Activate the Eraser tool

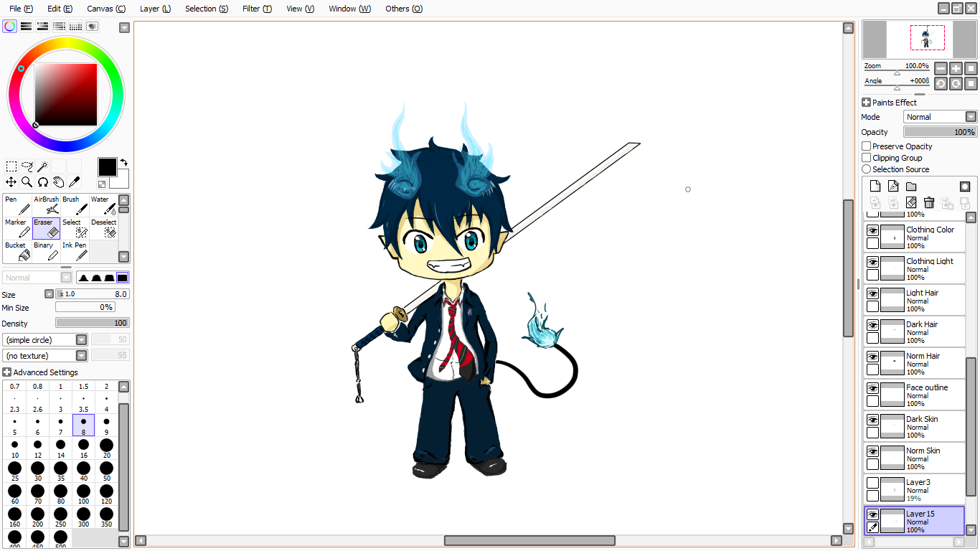click(47, 228)
